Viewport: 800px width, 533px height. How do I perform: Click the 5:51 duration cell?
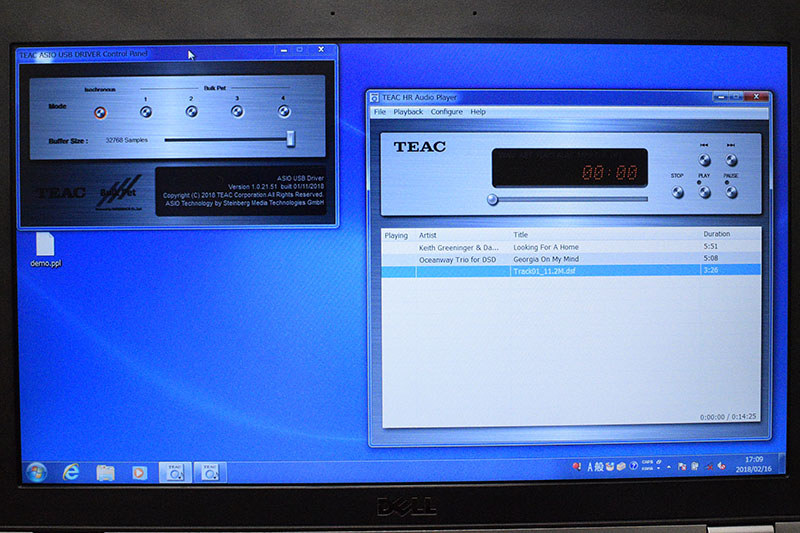click(711, 246)
